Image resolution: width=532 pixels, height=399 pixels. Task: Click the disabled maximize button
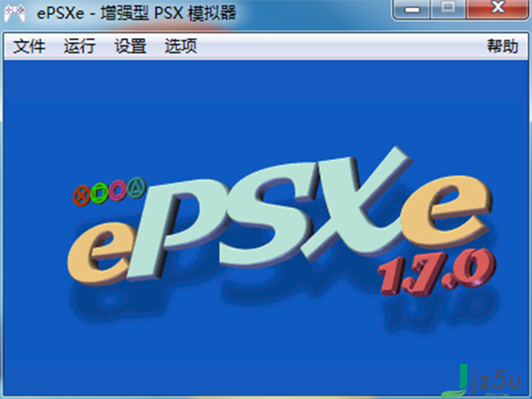[448, 9]
